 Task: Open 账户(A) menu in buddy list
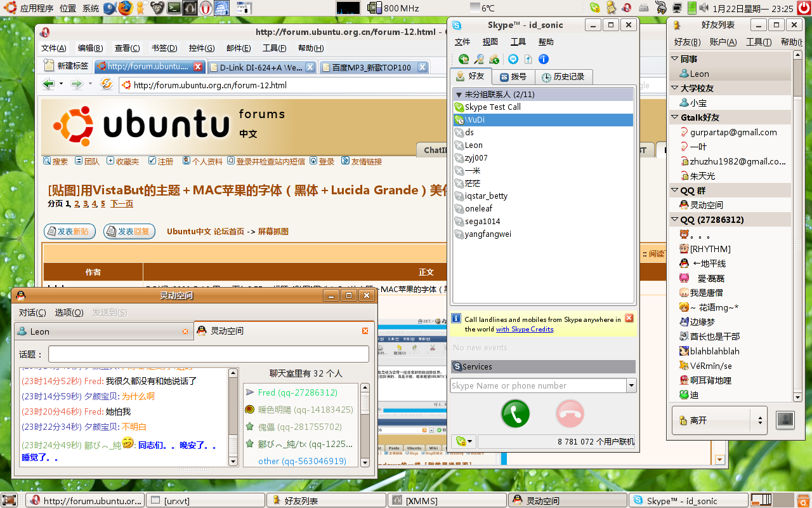click(x=723, y=42)
